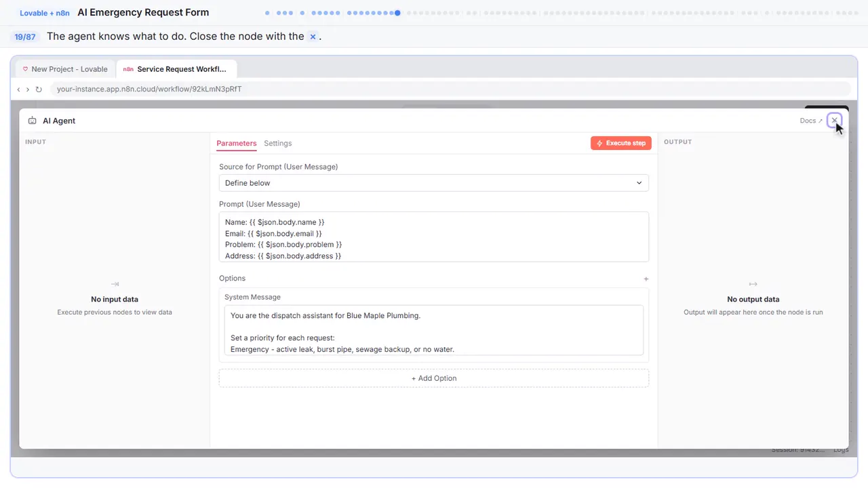Click the 'Options' section label
Image resolution: width=868 pixels, height=488 pixels.
point(232,279)
